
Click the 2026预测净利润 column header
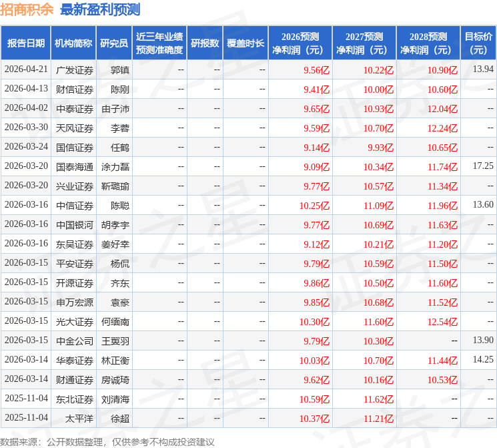coord(300,43)
